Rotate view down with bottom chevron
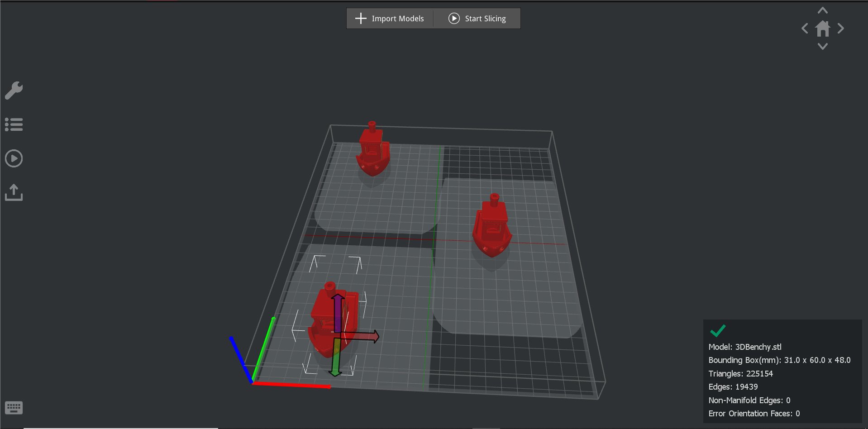The height and width of the screenshot is (429, 868). [823, 46]
